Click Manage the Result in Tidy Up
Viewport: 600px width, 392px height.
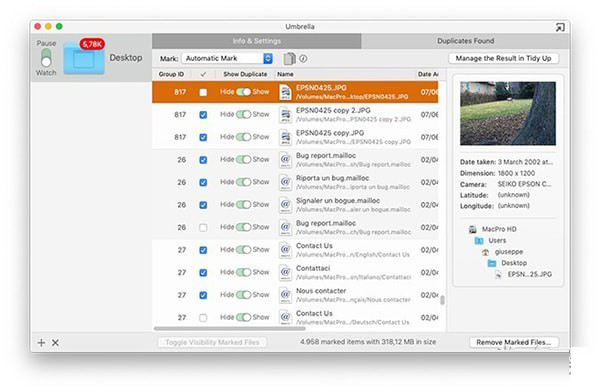coord(503,58)
